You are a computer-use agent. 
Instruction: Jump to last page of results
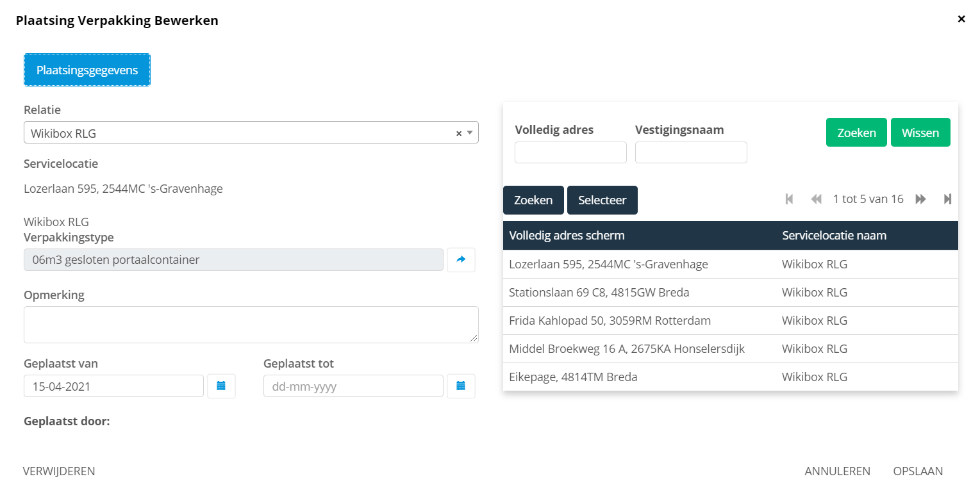click(x=947, y=199)
